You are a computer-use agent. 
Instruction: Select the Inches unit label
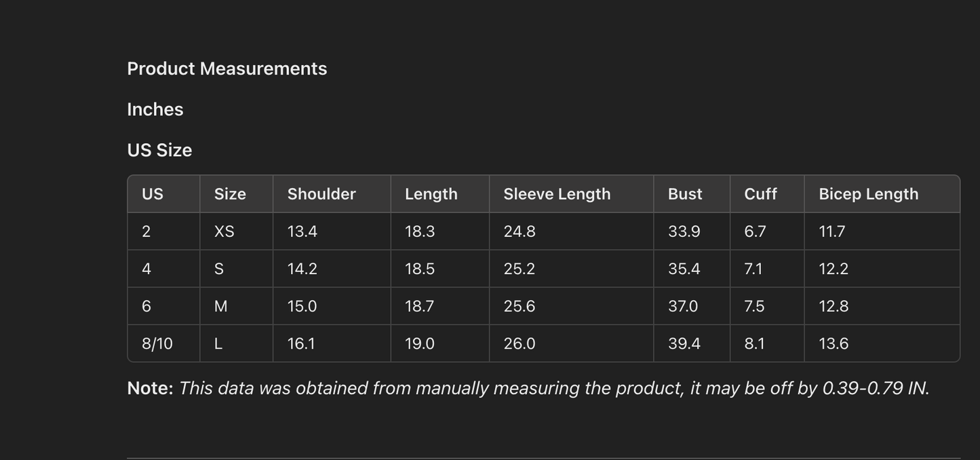click(x=155, y=109)
